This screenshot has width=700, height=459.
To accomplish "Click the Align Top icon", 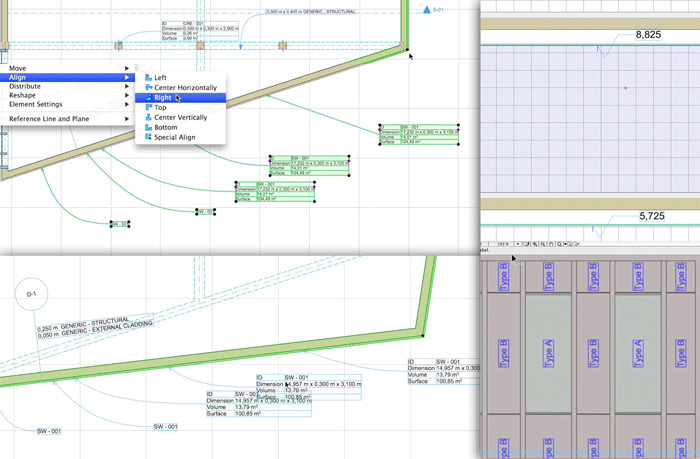I will [148, 107].
